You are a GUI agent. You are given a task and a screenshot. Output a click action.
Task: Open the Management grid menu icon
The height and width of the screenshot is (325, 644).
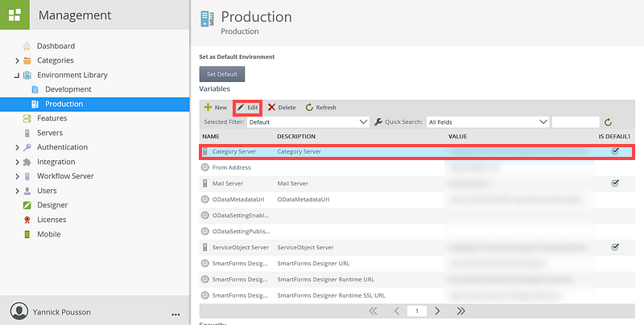[14, 14]
